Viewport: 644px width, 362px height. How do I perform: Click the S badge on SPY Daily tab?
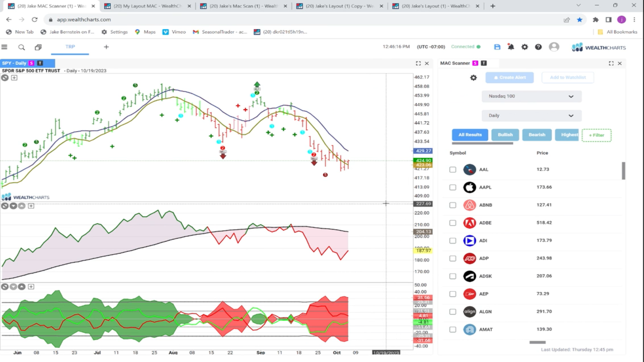[32, 63]
